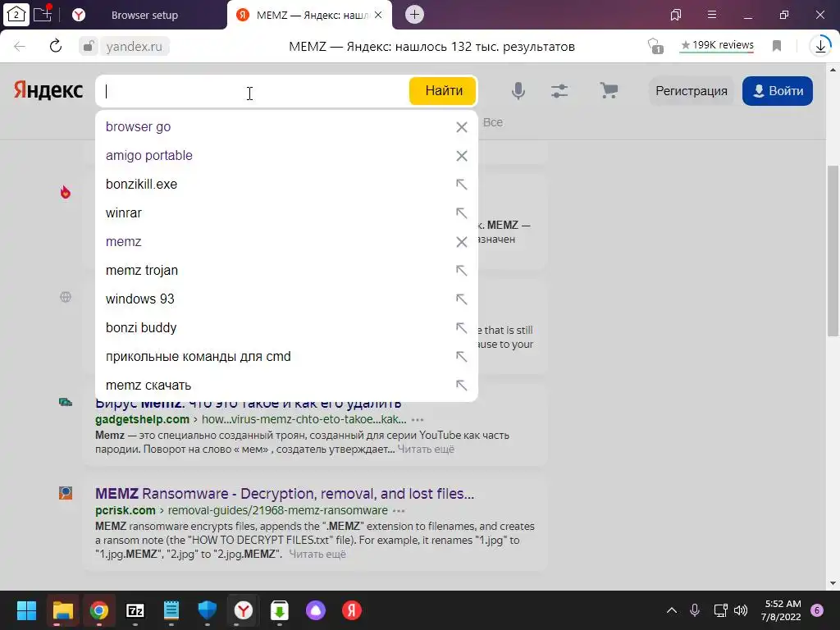Open pcrisk.com site link
The image size is (840, 630).
pos(126,510)
